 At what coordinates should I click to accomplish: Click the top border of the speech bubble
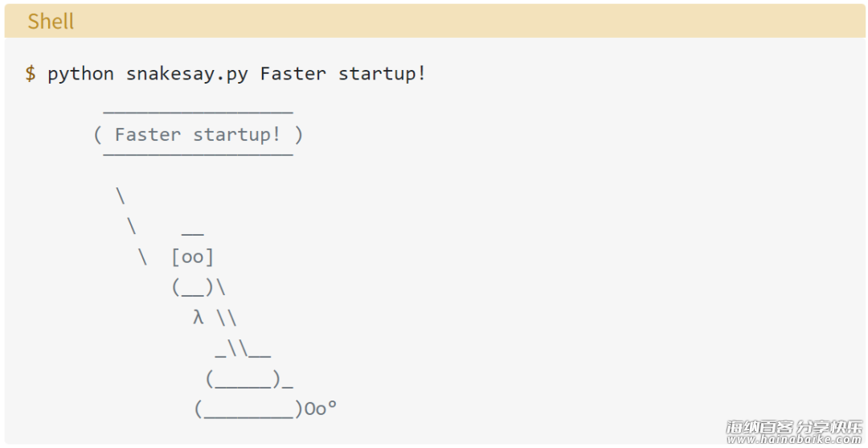(199, 113)
